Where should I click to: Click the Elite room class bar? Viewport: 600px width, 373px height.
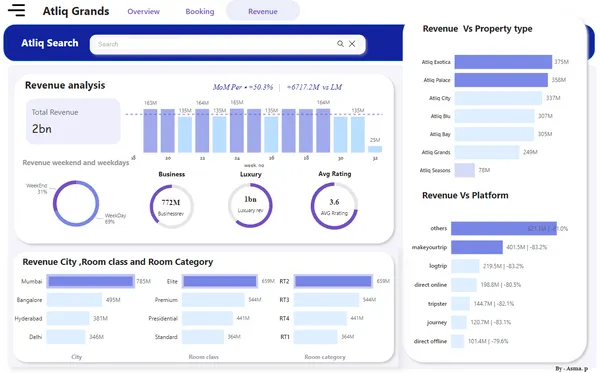point(220,281)
